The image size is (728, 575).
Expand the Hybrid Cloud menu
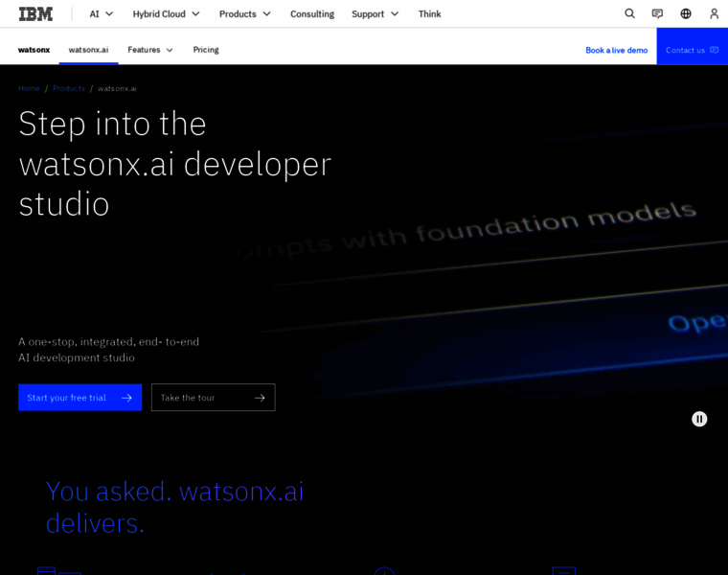(x=167, y=14)
